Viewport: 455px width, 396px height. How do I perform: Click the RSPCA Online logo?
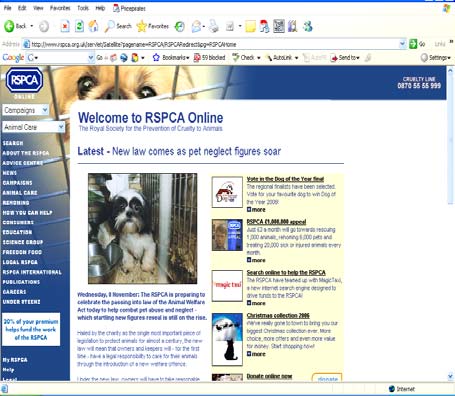24,81
